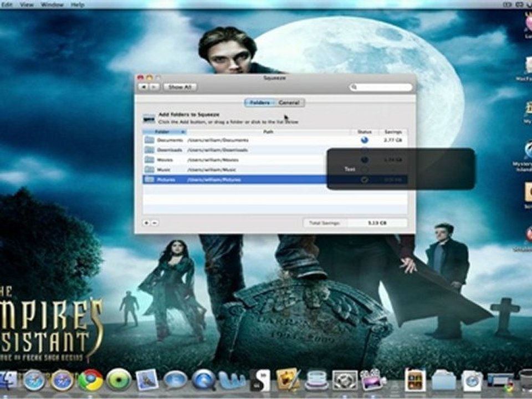The width and height of the screenshot is (532, 399).
Task: Open the document stack in dock
Action: [472, 381]
